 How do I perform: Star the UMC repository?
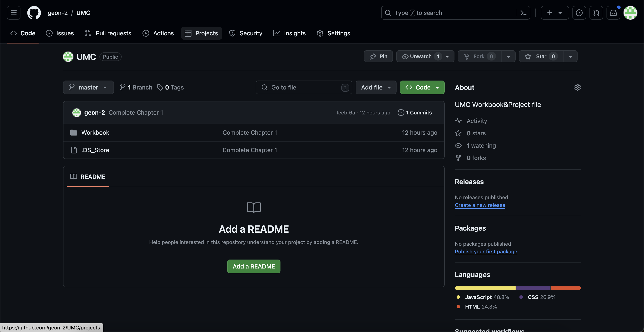pyautogui.click(x=541, y=56)
